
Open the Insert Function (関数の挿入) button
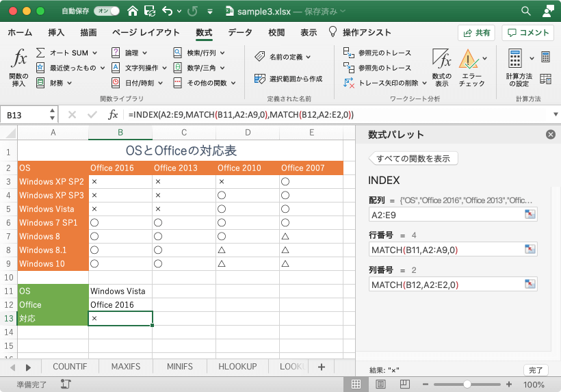(x=18, y=68)
